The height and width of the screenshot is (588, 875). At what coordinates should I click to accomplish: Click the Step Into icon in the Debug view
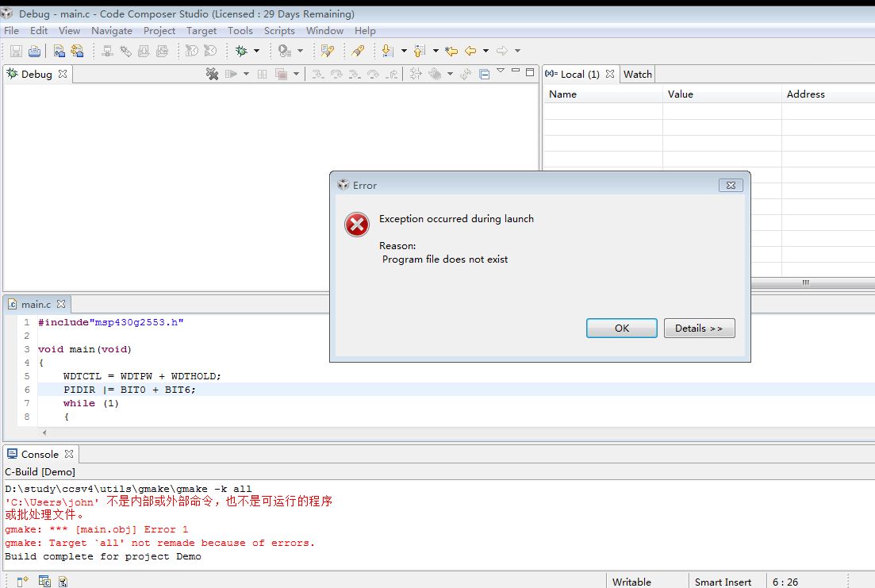[x=317, y=74]
